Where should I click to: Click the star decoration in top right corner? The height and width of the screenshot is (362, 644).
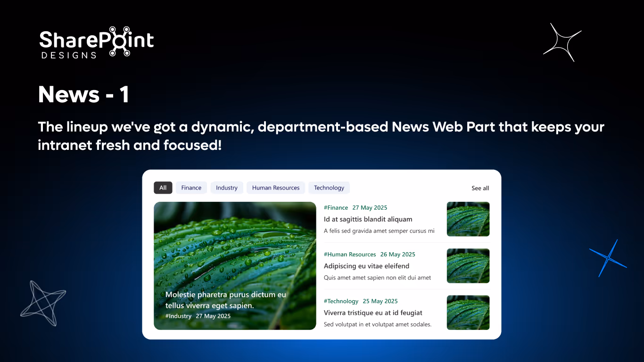pos(562,42)
